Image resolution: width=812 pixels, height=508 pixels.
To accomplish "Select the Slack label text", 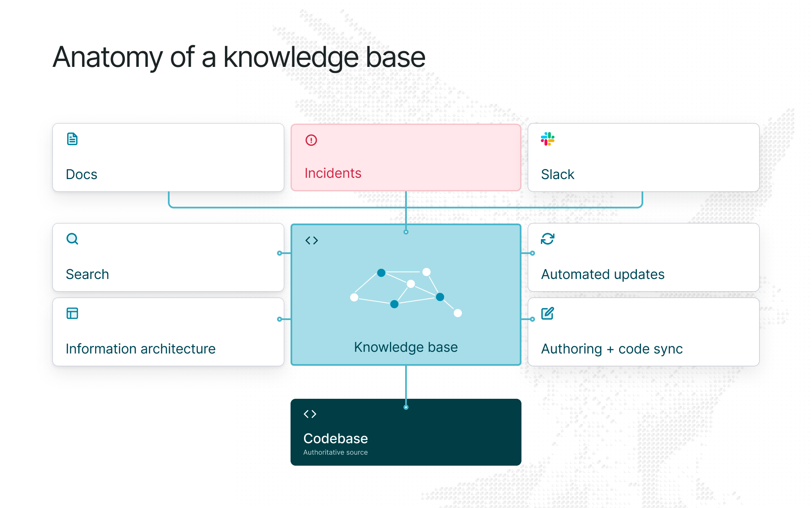I will click(x=558, y=174).
